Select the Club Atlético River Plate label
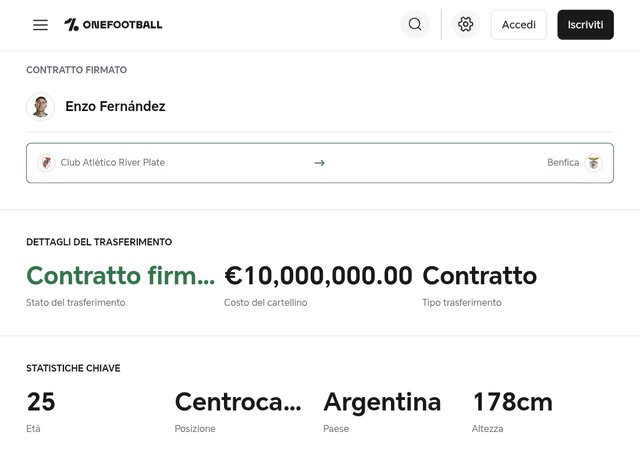 pyautogui.click(x=112, y=163)
